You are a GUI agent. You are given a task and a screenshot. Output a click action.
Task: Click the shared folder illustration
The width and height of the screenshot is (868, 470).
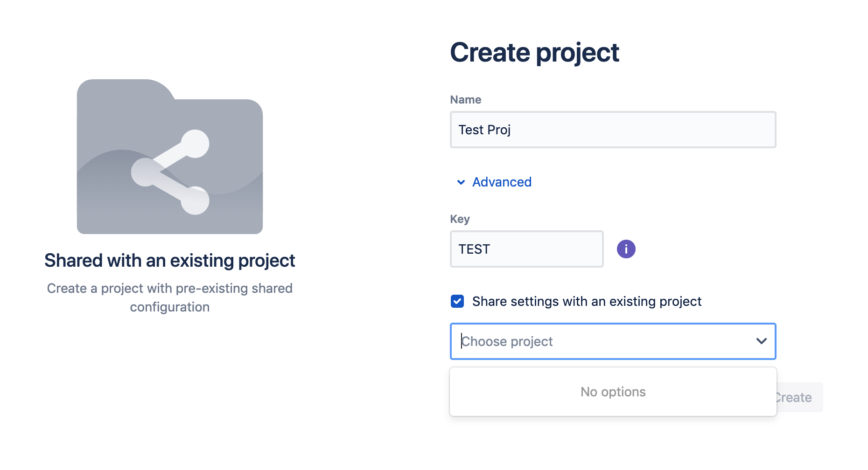tap(170, 157)
